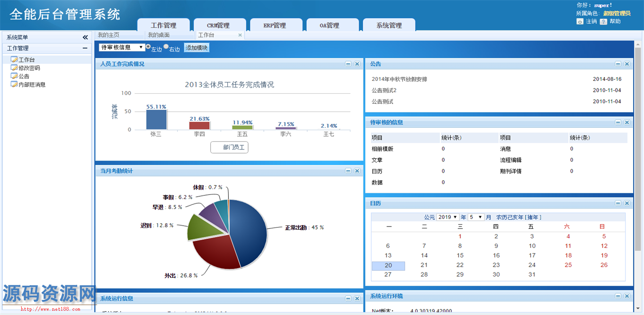644x315 pixels.
Task: Minimize the 日历 panel
Action: [x=618, y=203]
